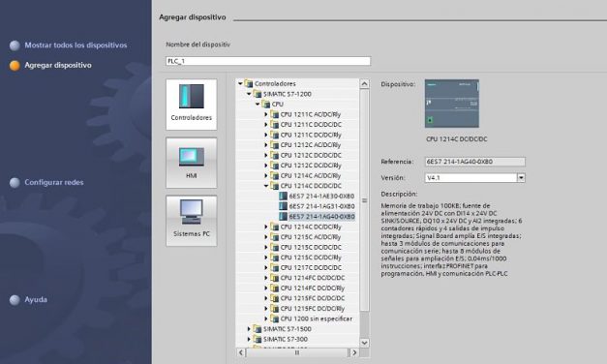Viewport: 607px width, 364px height.
Task: Click the CPU 1214FC DC/DC/Rly folder icon
Action: pyautogui.click(x=275, y=288)
